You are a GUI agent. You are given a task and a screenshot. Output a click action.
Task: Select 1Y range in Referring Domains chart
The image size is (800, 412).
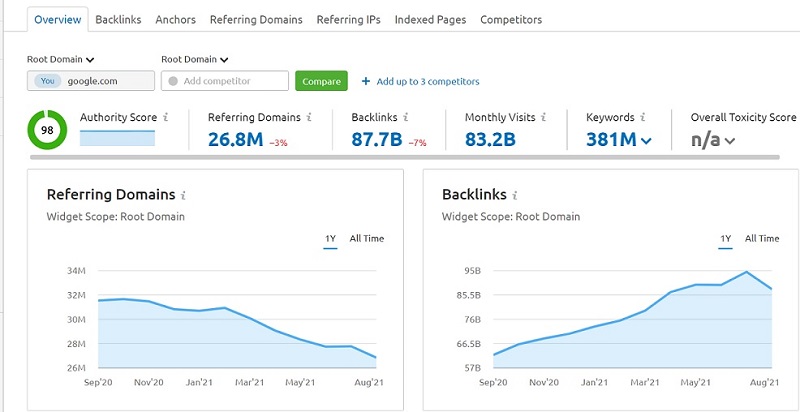coord(331,239)
